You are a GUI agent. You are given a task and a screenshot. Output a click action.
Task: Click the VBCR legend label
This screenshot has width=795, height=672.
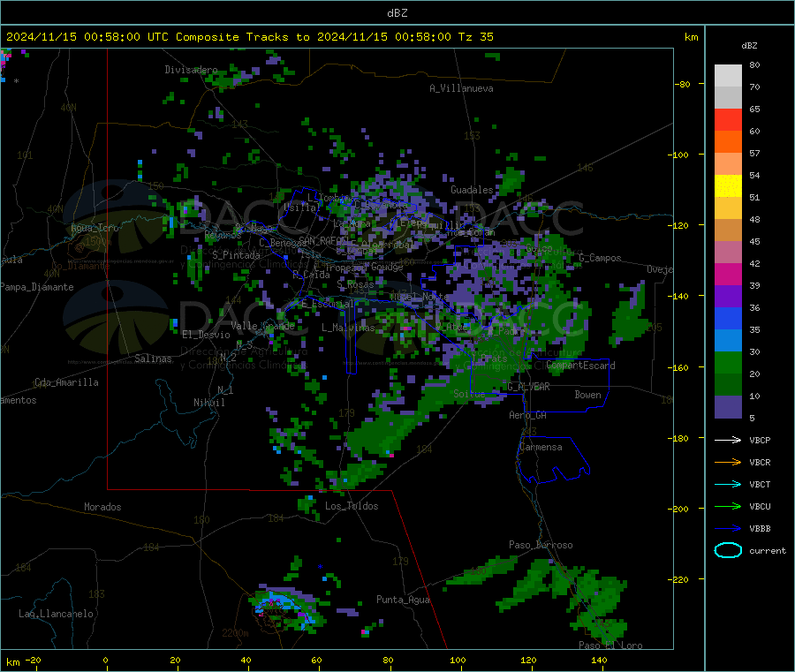[760, 462]
